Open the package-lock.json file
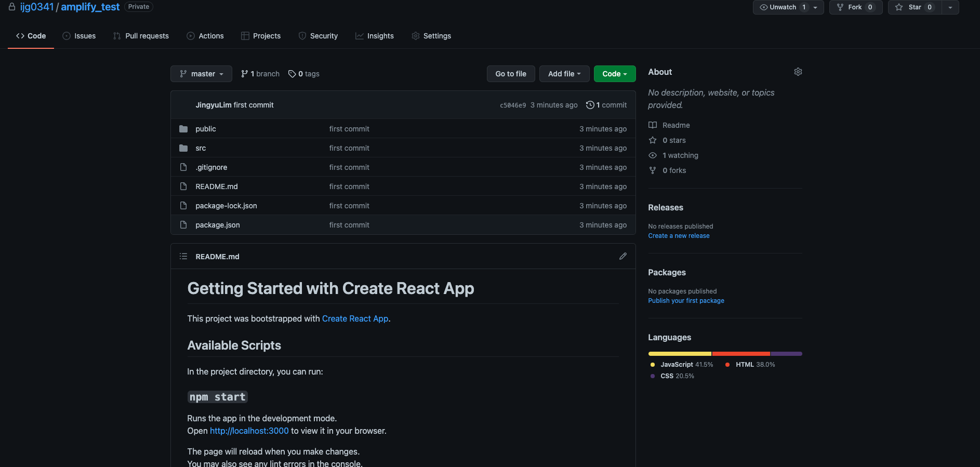Screen dimensions: 980x467 [226, 206]
